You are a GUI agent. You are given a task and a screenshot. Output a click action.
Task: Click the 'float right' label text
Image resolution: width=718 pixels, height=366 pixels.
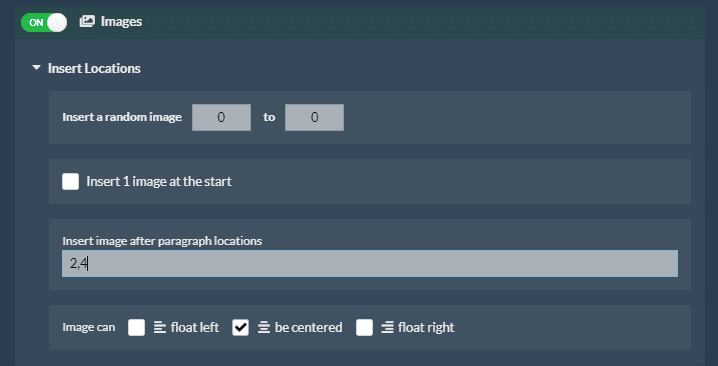point(426,328)
